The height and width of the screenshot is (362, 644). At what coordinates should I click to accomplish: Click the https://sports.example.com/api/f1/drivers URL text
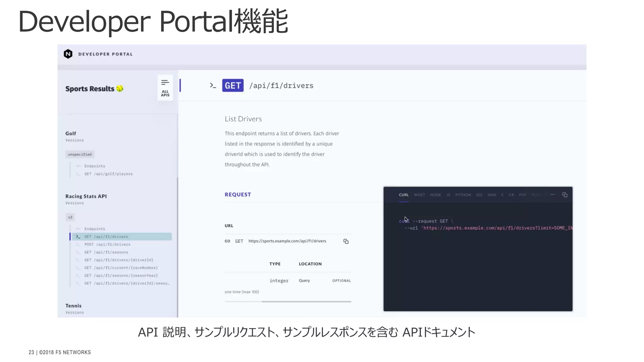(x=287, y=241)
